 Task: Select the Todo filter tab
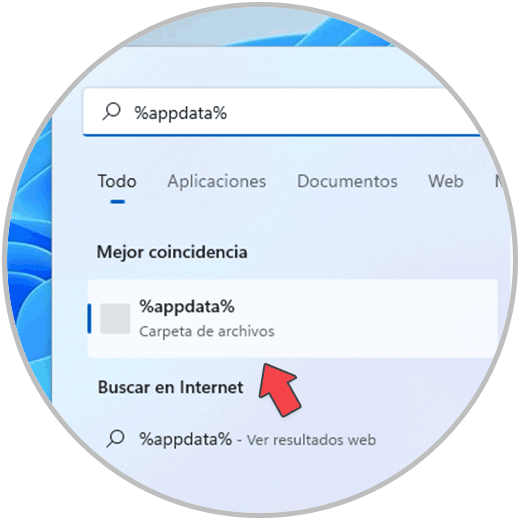tap(117, 182)
